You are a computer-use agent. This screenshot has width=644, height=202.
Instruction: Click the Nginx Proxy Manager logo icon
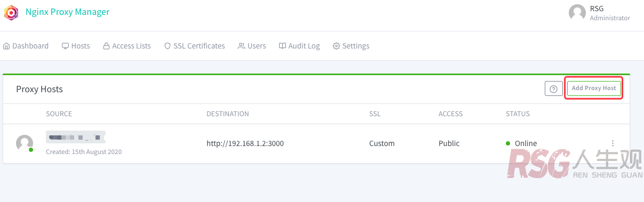(11, 12)
